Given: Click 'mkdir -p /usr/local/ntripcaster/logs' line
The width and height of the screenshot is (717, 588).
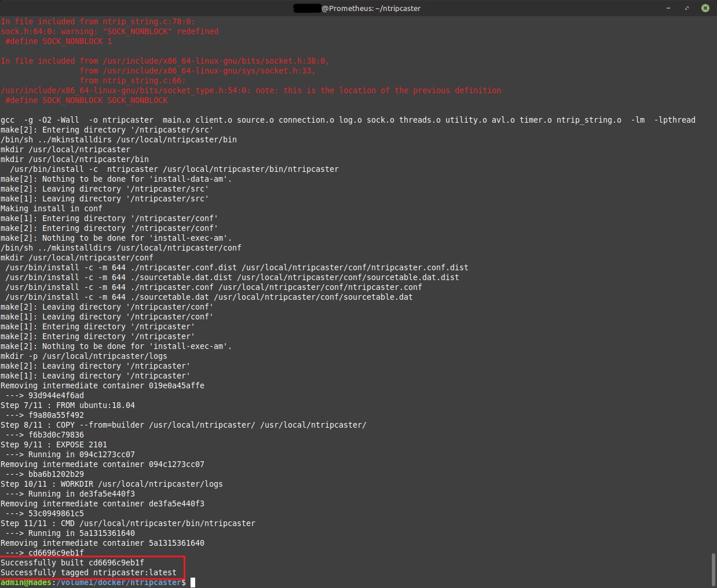Looking at the screenshot, I should coord(84,356).
